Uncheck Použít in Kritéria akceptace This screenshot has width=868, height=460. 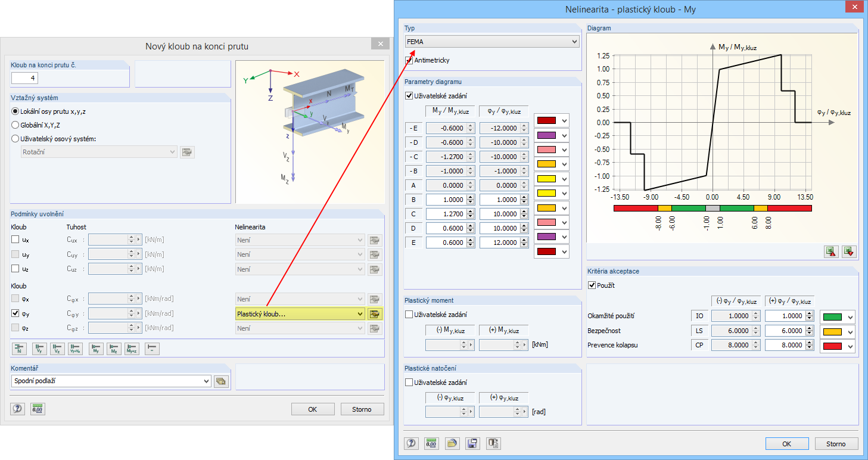(x=592, y=285)
